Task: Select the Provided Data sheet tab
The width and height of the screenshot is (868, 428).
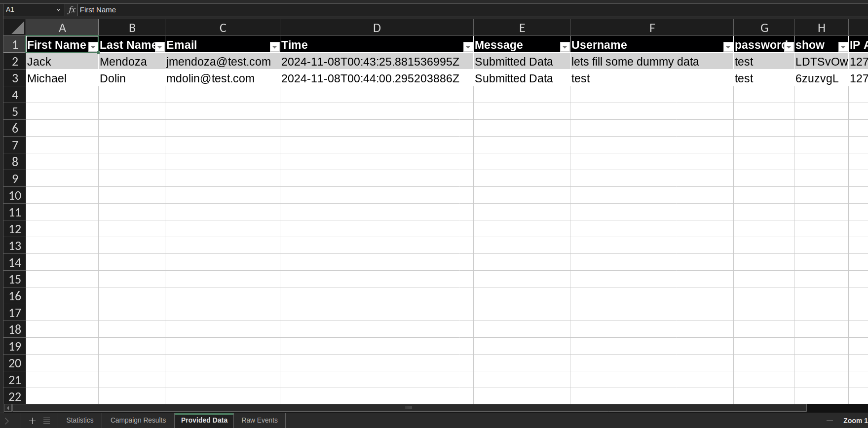Action: [x=204, y=421]
